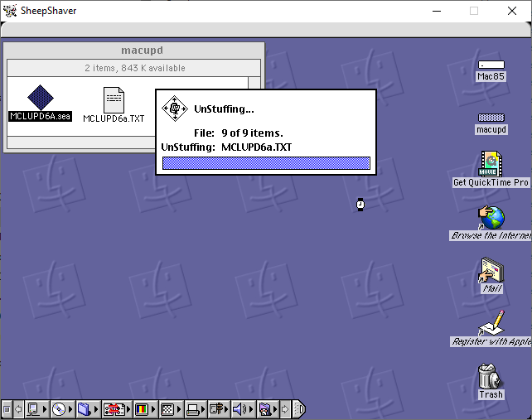Click the "2 items, 843 K available" header
The image size is (532, 420).
[135, 68]
